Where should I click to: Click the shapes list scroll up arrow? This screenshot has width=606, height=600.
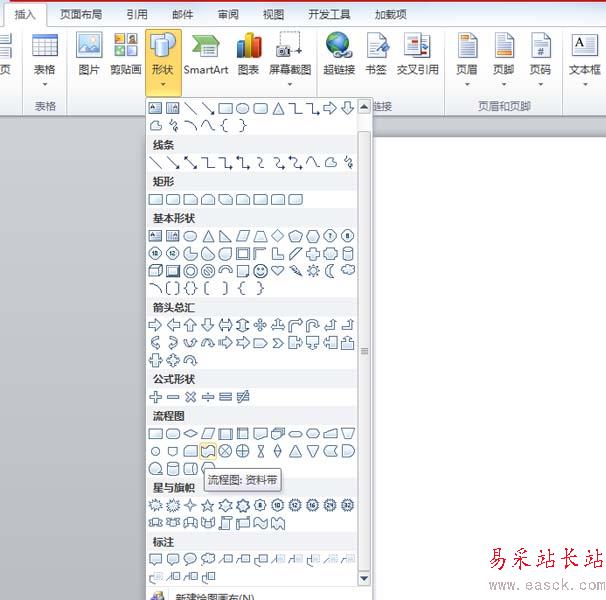(x=364, y=107)
